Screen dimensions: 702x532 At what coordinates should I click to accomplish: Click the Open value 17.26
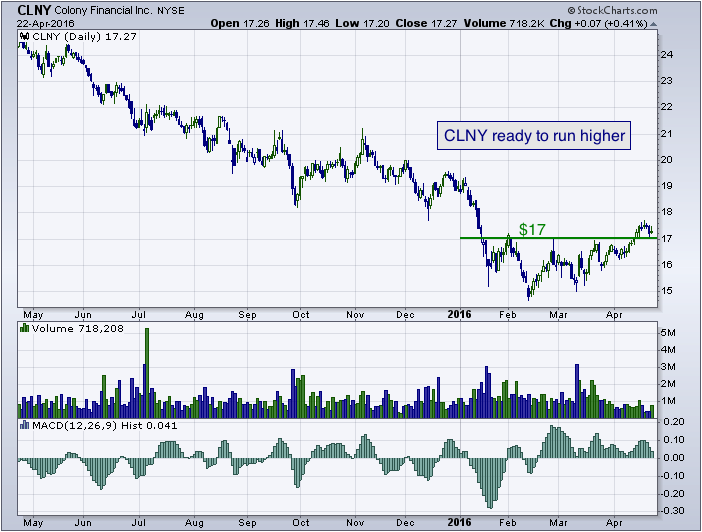[256, 23]
